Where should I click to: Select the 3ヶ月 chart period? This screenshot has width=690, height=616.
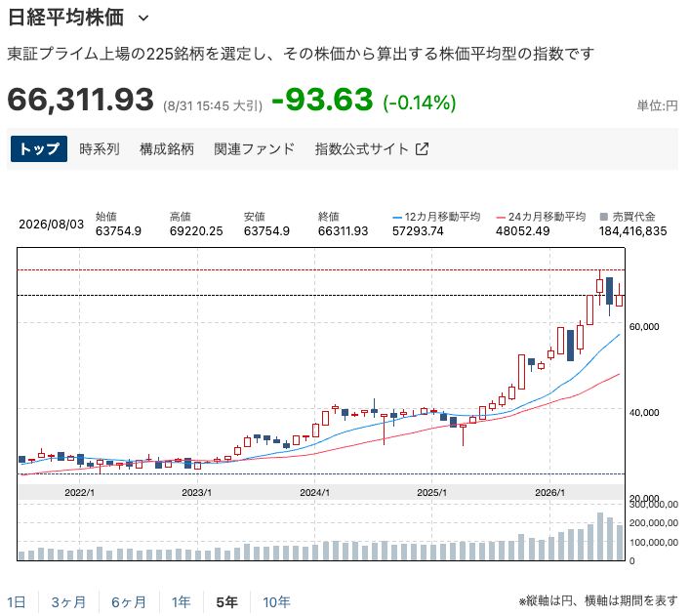[x=68, y=602]
